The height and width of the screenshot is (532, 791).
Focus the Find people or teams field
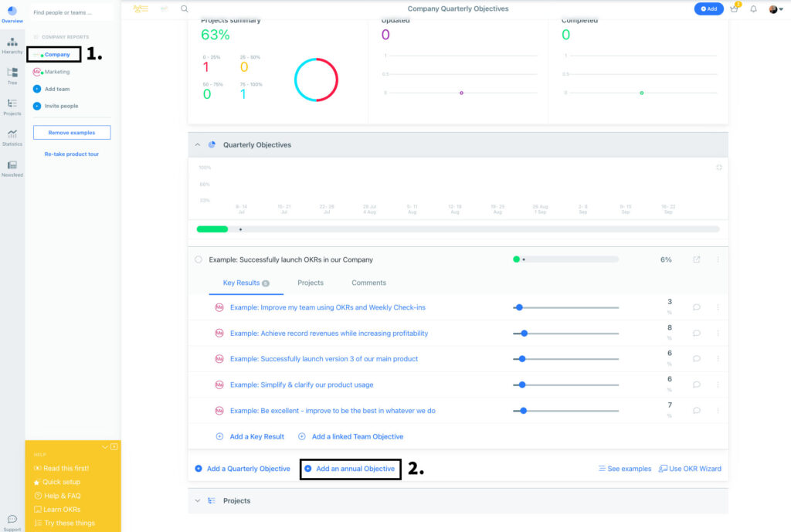(x=72, y=12)
